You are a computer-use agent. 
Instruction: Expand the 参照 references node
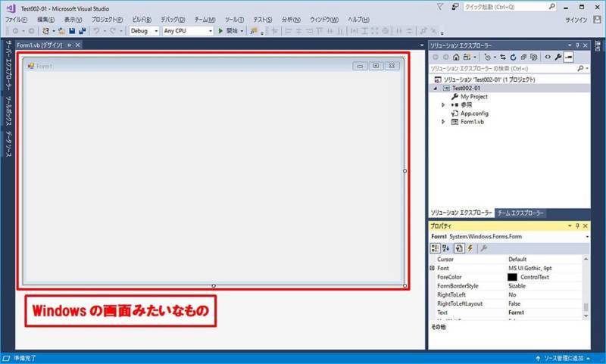tap(443, 105)
